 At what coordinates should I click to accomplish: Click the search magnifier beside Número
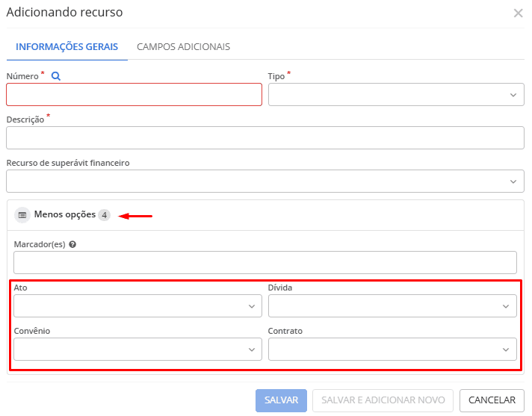tap(56, 76)
